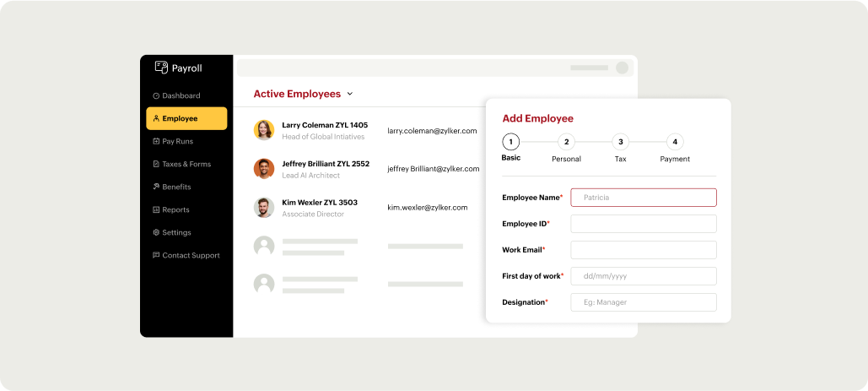
Task: Open Kim Wexler's avatar photo
Action: click(x=264, y=208)
